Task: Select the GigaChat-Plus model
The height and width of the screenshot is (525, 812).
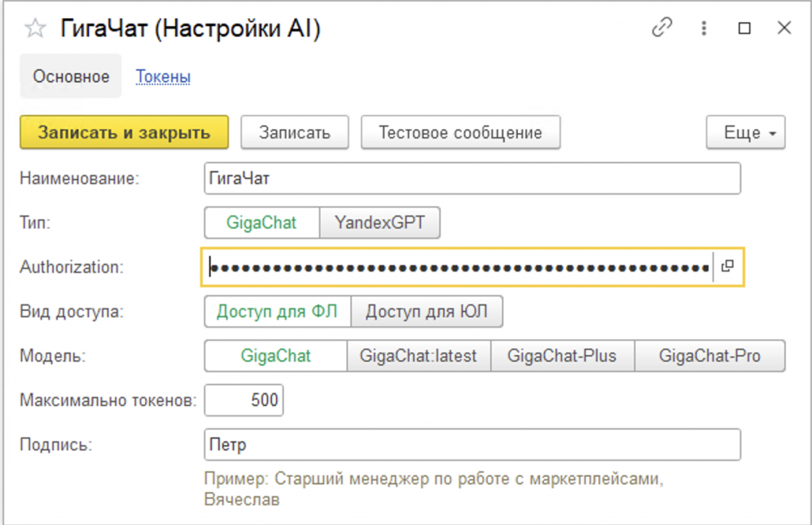Action: 562,356
